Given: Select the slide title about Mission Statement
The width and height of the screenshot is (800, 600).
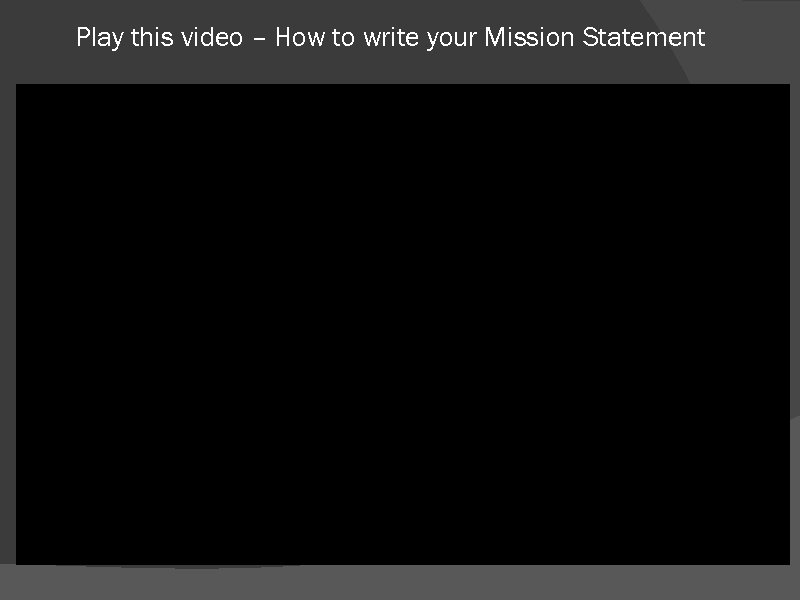Looking at the screenshot, I should (391, 38).
